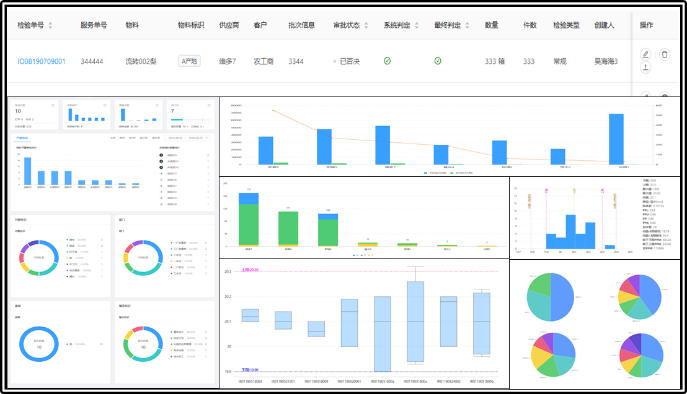Click info icon on the card showing 7
The height and width of the screenshot is (394, 687).
coord(209,105)
